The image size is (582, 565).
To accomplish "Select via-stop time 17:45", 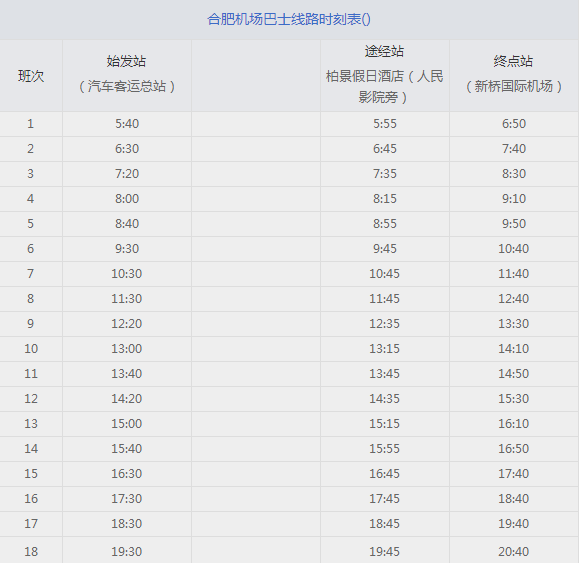I will 384,499.
